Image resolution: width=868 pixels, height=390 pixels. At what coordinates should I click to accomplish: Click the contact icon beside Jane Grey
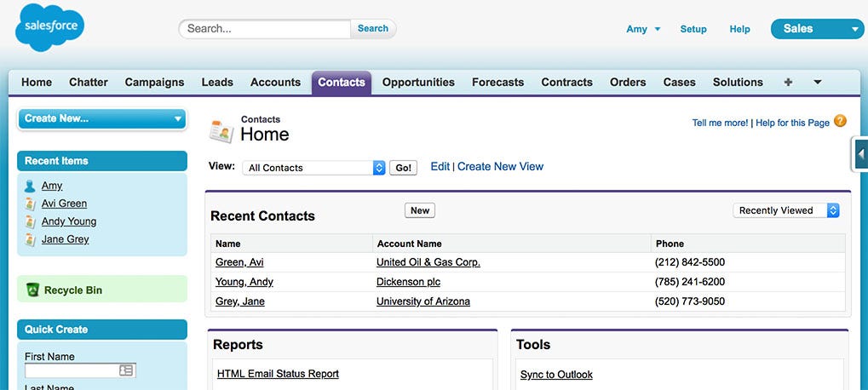[x=30, y=239]
